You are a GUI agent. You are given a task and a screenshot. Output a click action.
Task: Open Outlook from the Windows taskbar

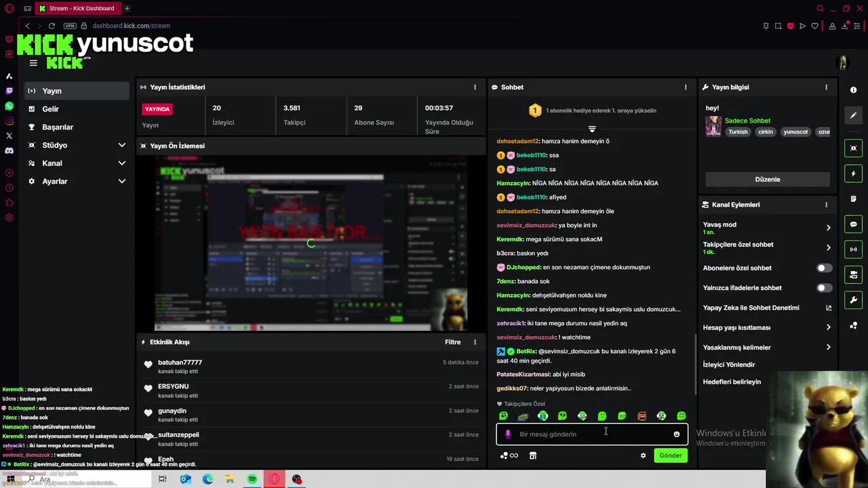pyautogui.click(x=185, y=479)
